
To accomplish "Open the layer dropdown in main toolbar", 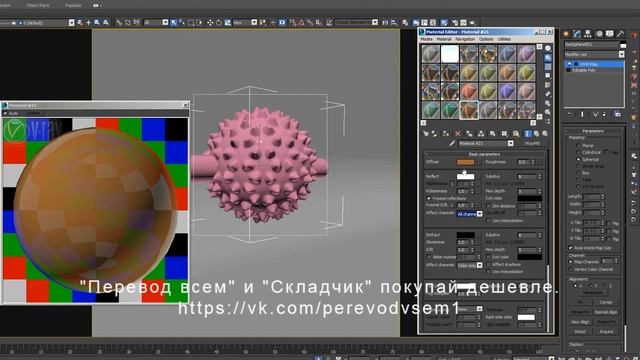I will pos(71,22).
